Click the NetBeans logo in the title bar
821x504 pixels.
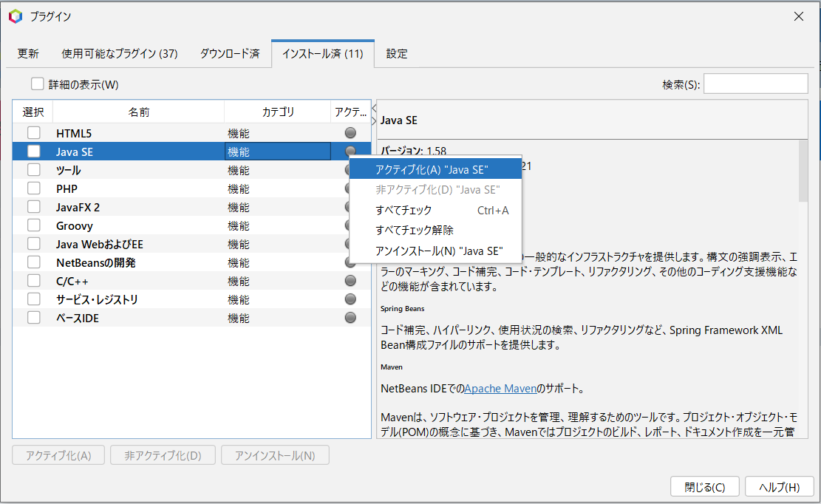pyautogui.click(x=16, y=16)
